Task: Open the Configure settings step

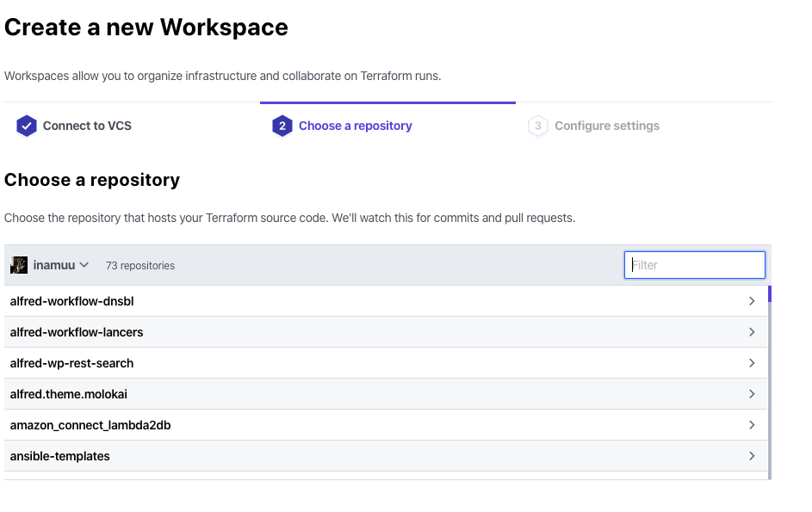Action: (x=606, y=126)
